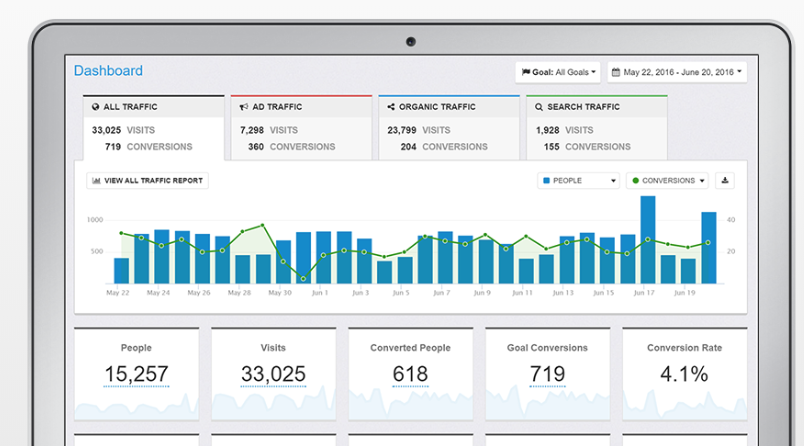Viewport: 804px width, 446px height.
Task: Click the megaphone icon on Ad Traffic
Action: [x=245, y=107]
